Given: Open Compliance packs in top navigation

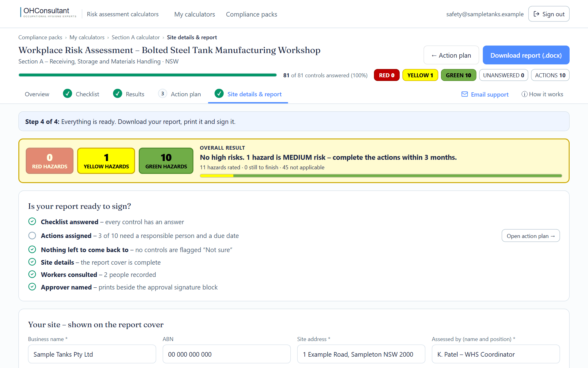Looking at the screenshot, I should click(x=251, y=14).
